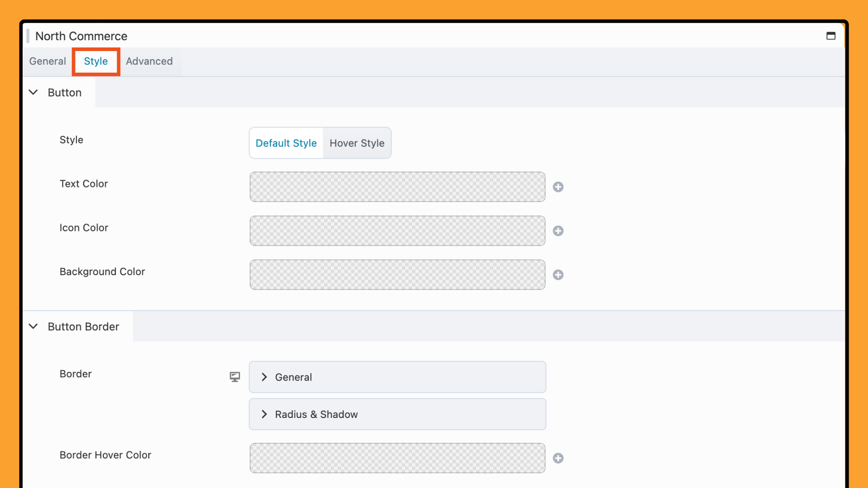
Task: Select the Style tab
Action: click(x=96, y=61)
